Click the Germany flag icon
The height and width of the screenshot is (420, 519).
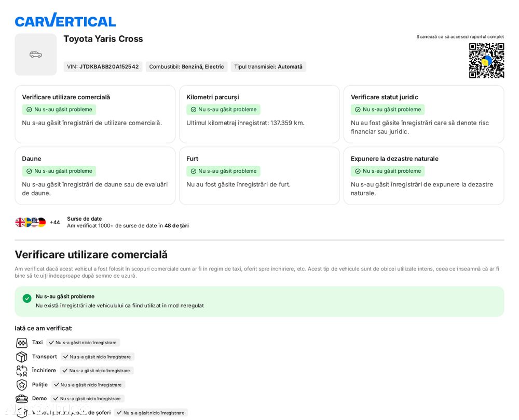42,222
